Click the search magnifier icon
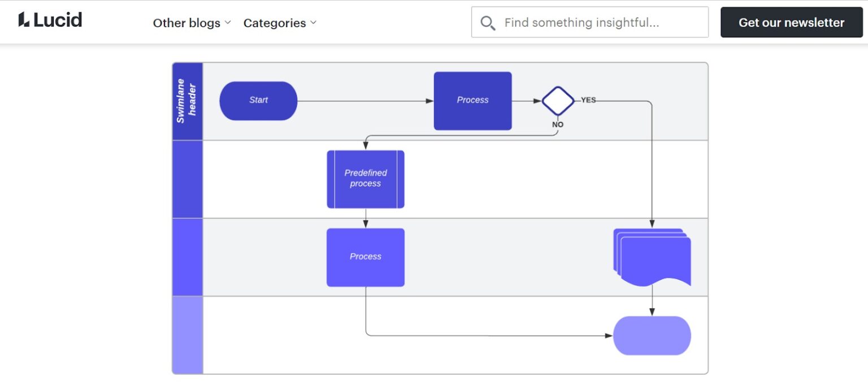 tap(487, 23)
